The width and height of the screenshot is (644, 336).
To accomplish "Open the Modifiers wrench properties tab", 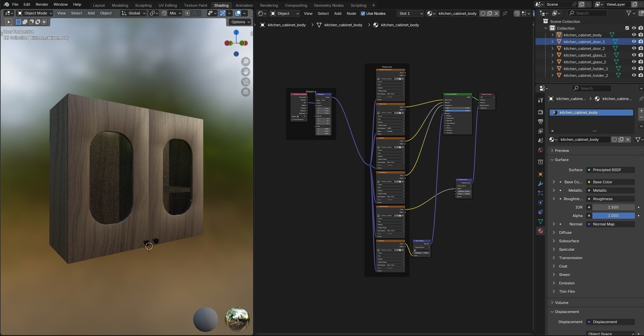I will [541, 184].
